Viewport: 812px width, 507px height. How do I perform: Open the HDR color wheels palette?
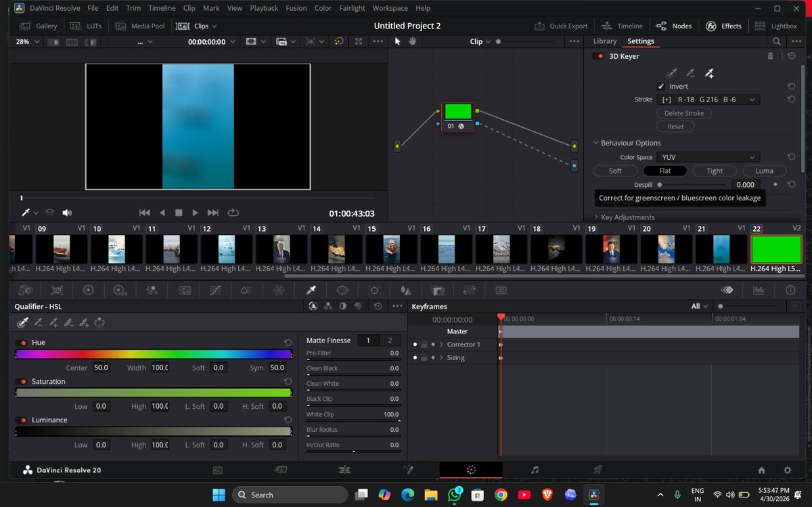click(x=120, y=290)
